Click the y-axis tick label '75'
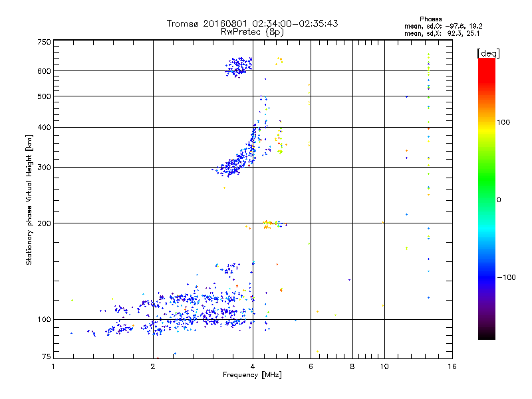Viewport: 532px width, 399px height. tap(47, 356)
